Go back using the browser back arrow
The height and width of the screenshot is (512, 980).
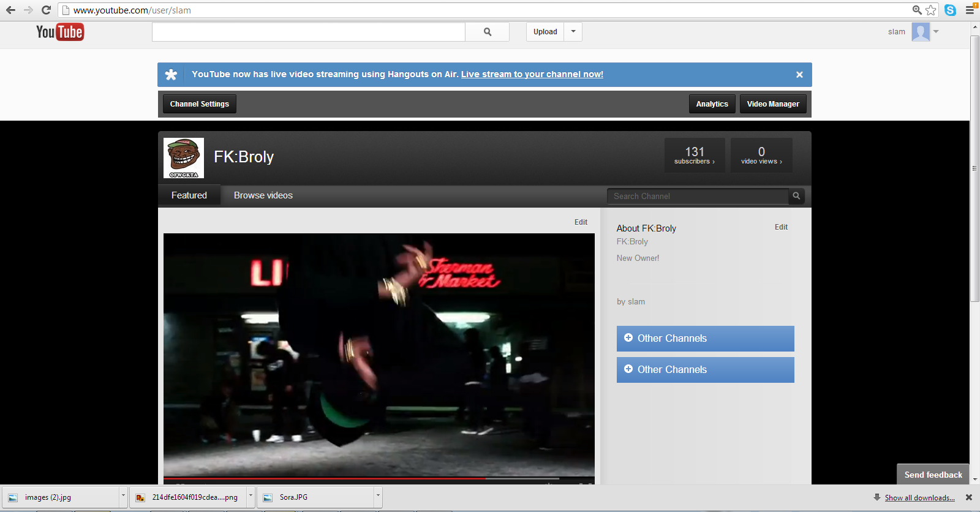pos(10,10)
